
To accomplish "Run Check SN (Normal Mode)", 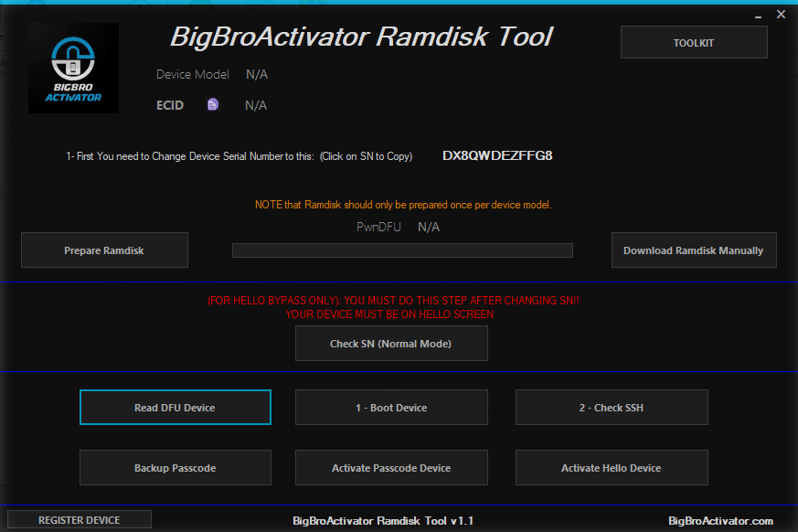I will point(391,344).
